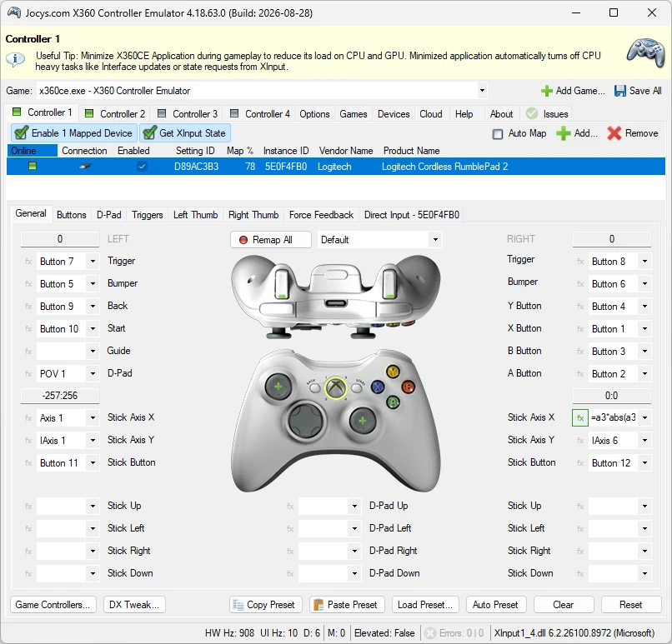Toggle the Auto Map checkbox

498,134
